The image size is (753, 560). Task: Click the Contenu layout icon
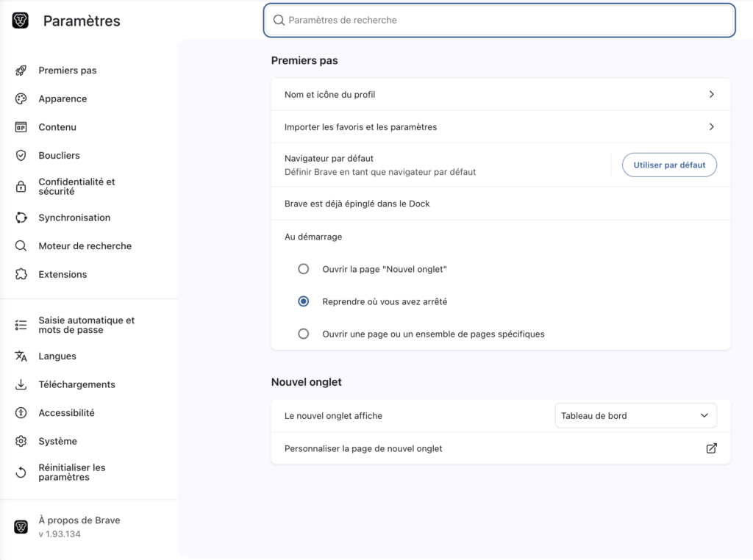(x=21, y=127)
